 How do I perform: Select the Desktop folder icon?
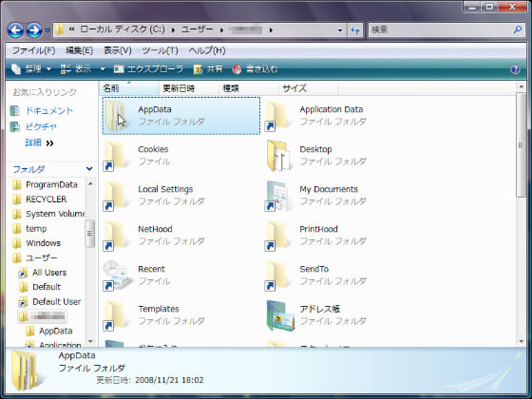(x=278, y=156)
